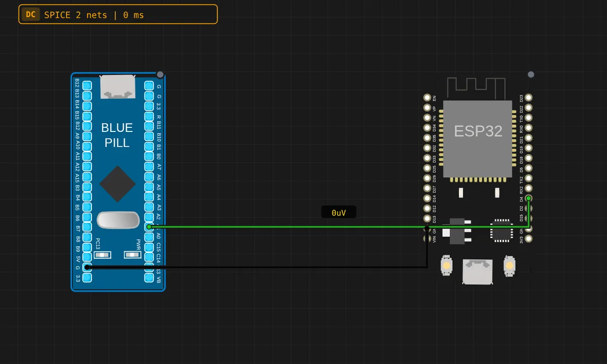Click the ESP32 D27 pin
The height and width of the screenshot is (364, 607).
(427, 188)
